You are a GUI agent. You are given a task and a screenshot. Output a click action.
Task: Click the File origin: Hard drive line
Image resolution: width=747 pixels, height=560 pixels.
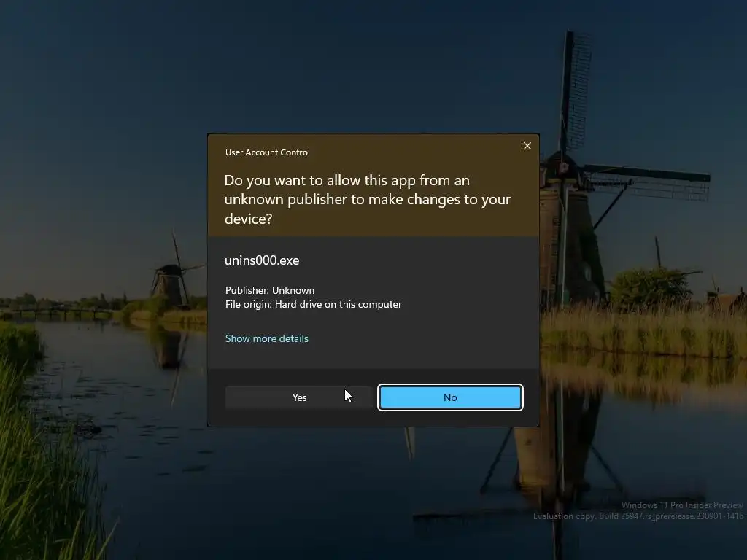point(314,304)
